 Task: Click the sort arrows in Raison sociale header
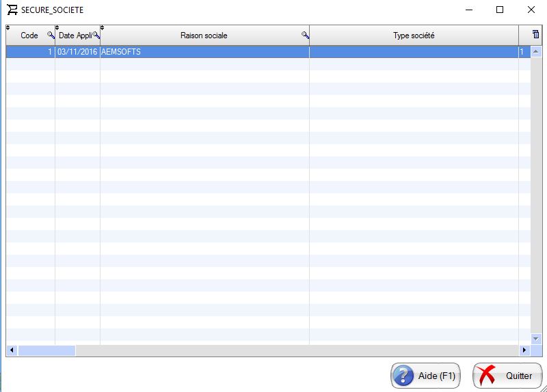click(x=103, y=28)
